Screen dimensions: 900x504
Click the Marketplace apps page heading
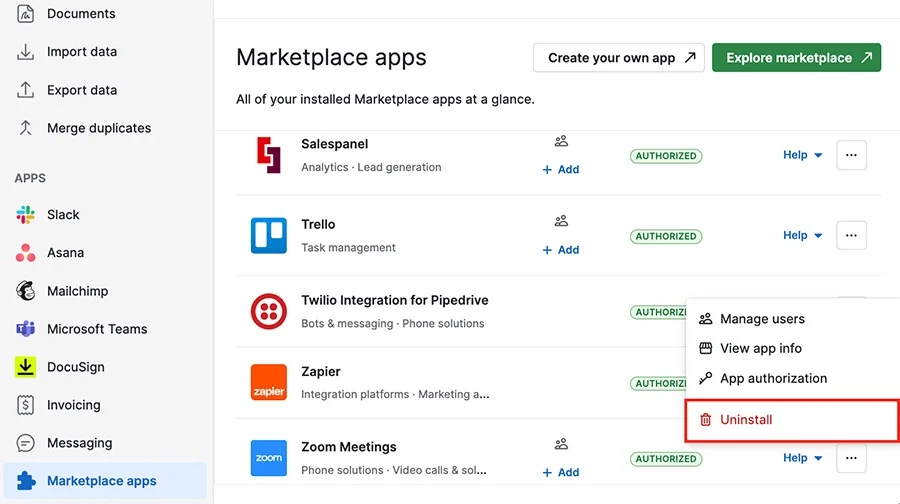point(331,57)
